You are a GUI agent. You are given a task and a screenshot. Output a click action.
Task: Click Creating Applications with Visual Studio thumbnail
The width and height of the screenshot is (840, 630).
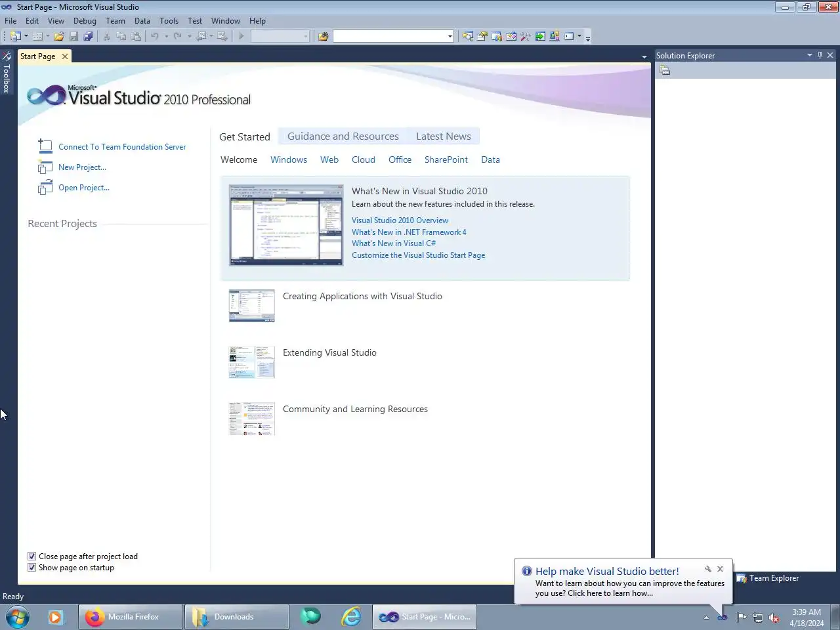click(x=252, y=306)
